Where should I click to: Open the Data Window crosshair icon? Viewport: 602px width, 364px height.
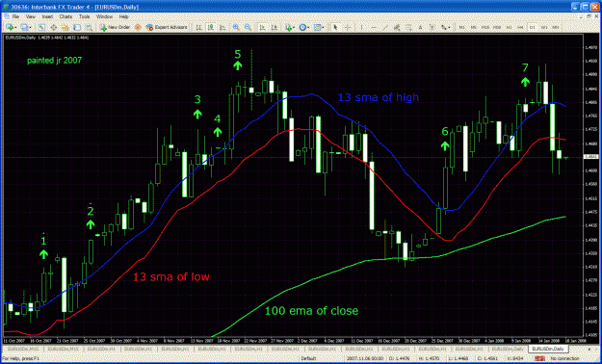coord(53,27)
